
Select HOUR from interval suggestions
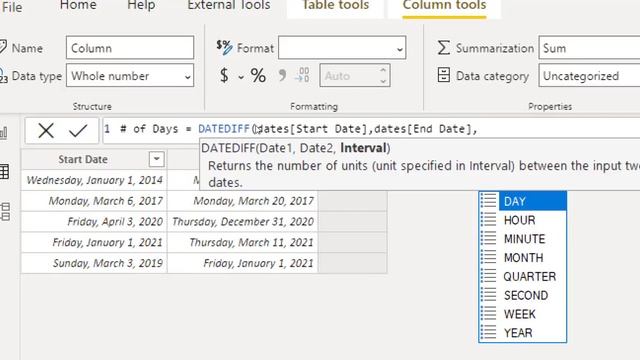(x=522, y=220)
